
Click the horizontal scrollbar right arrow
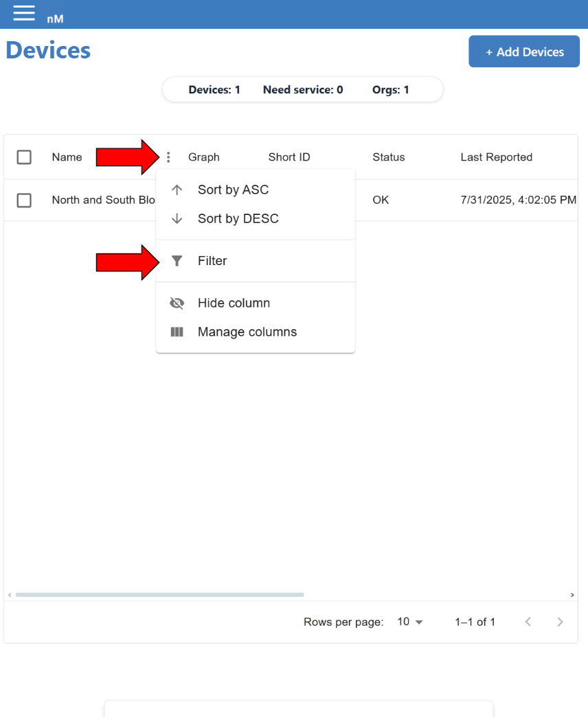[x=572, y=595]
